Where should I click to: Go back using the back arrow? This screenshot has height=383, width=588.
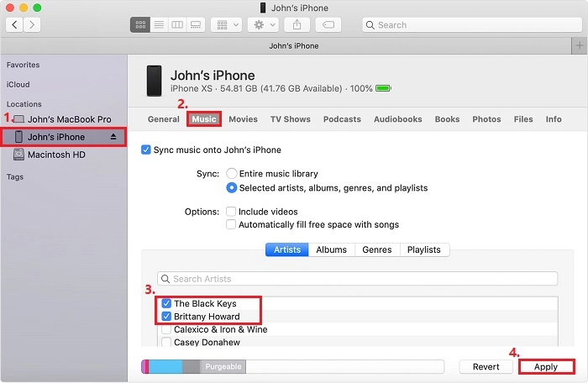tap(15, 25)
